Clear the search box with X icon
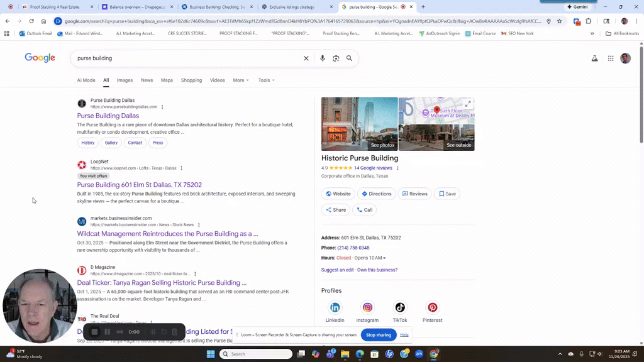Image resolution: width=644 pixels, height=362 pixels. (x=306, y=58)
